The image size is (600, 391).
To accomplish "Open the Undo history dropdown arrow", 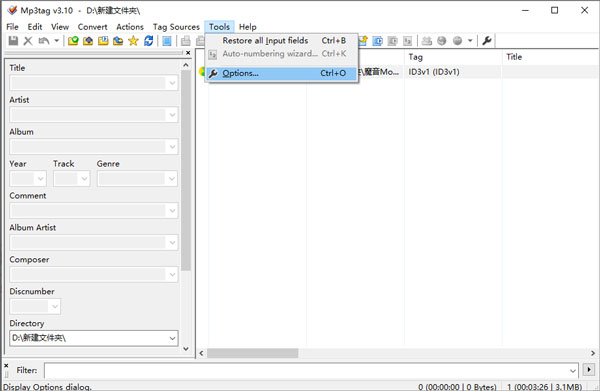I will click(56, 41).
